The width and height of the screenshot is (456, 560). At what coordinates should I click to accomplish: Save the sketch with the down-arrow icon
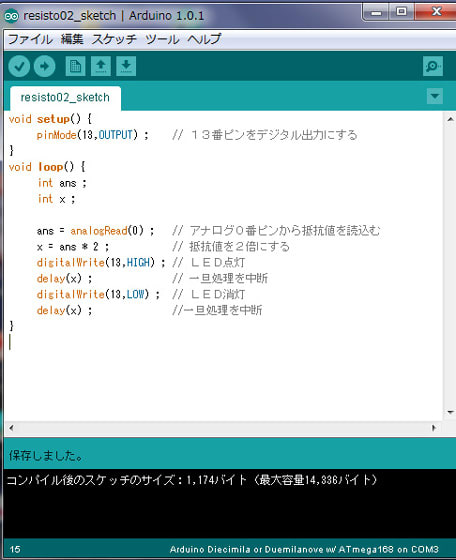(126, 66)
